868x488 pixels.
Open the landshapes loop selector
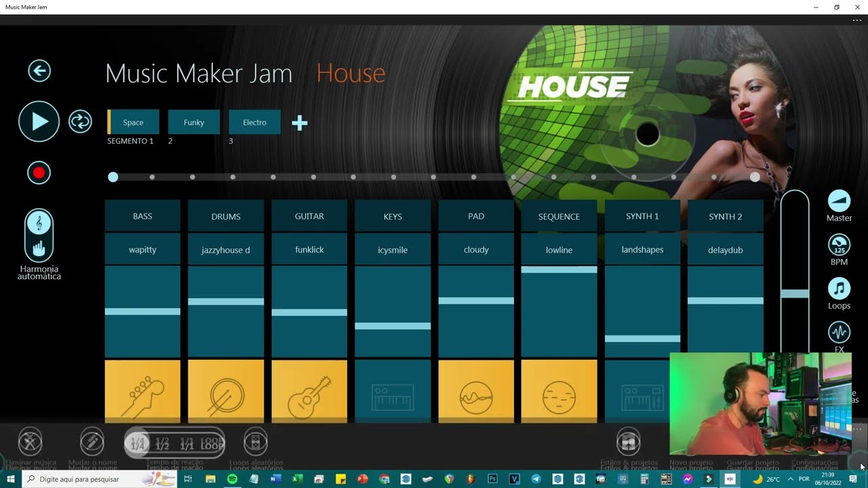(x=642, y=249)
